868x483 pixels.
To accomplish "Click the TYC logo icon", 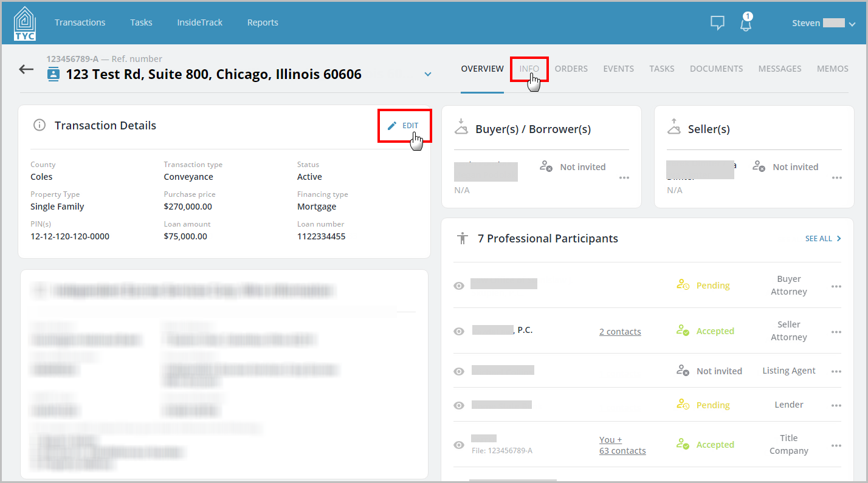I will (24, 22).
